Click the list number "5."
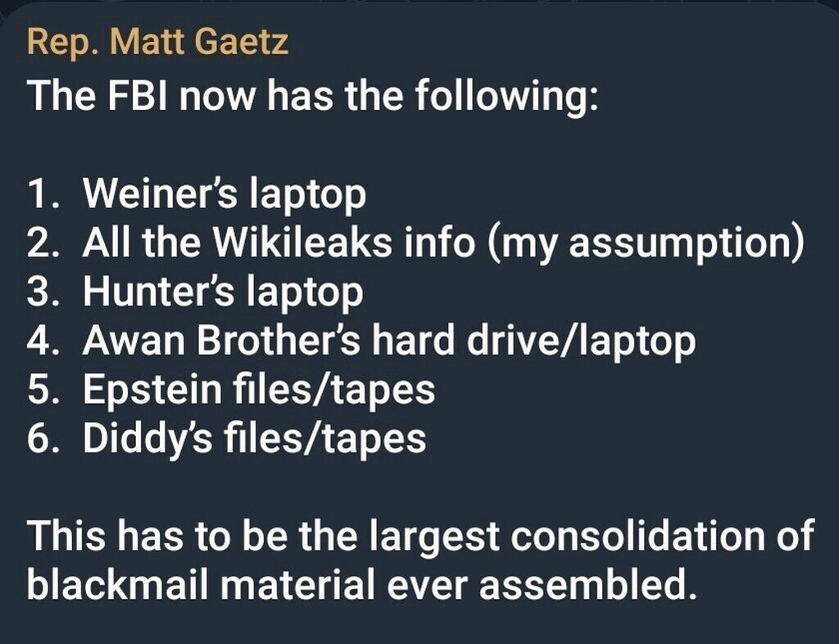The width and height of the screenshot is (839, 644). 46,390
